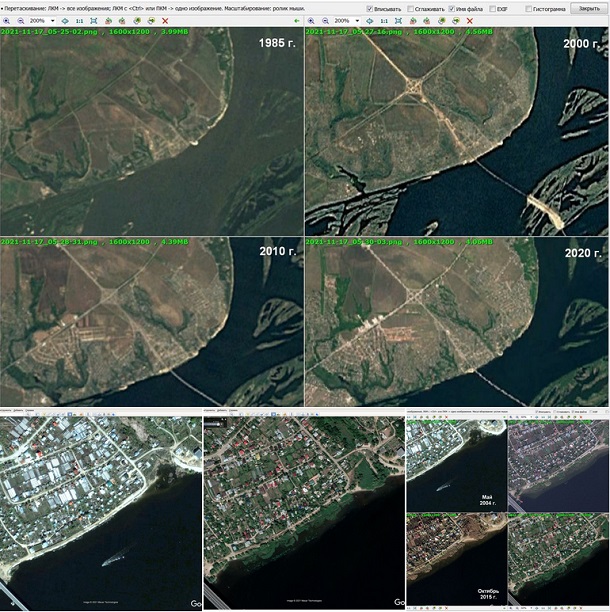Click filename 2021-11-17_05-28-31.png label
This screenshot has height=612, width=610.
[49, 242]
